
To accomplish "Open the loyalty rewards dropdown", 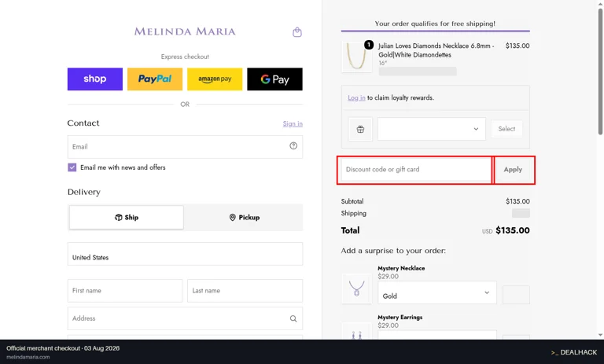I will pyautogui.click(x=432, y=129).
